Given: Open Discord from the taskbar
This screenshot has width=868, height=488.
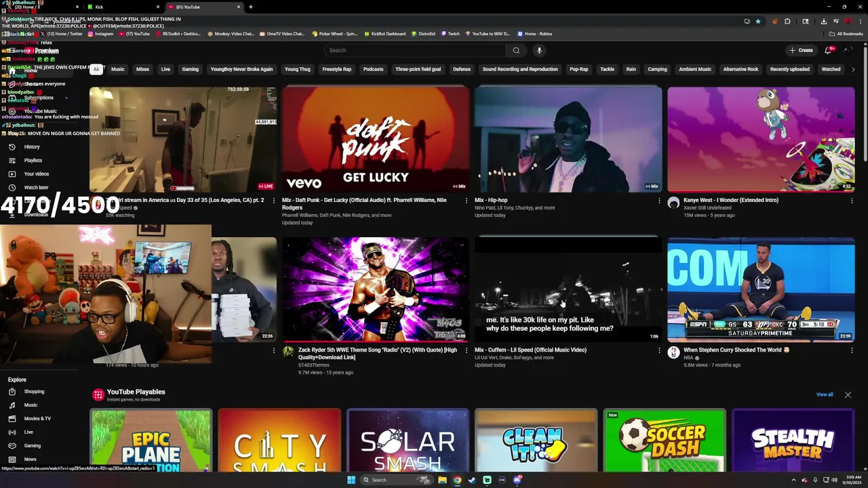Looking at the screenshot, I should (x=517, y=480).
